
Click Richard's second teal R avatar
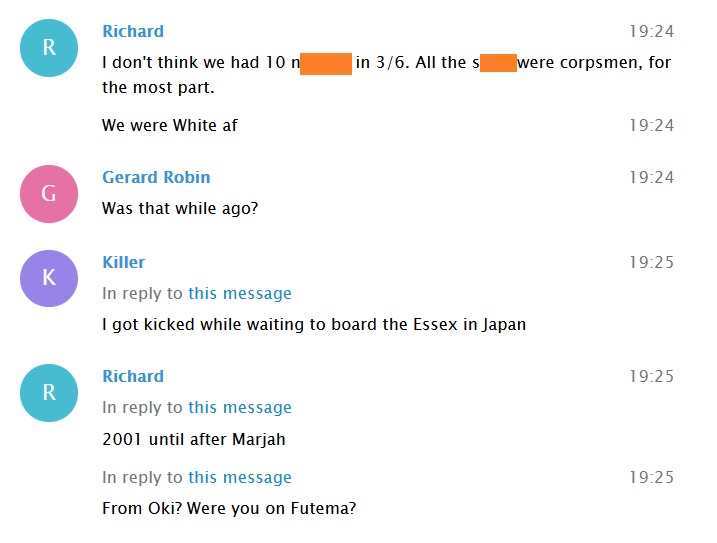pyautogui.click(x=49, y=392)
